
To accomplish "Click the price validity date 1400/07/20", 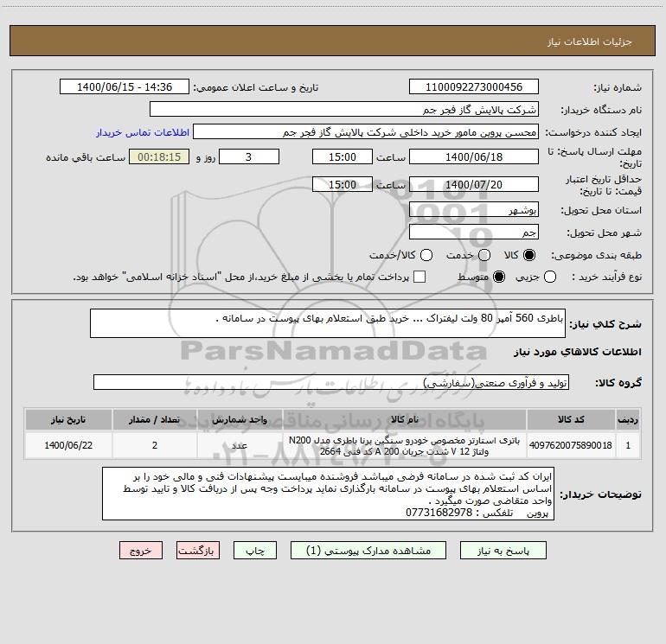I will [474, 184].
